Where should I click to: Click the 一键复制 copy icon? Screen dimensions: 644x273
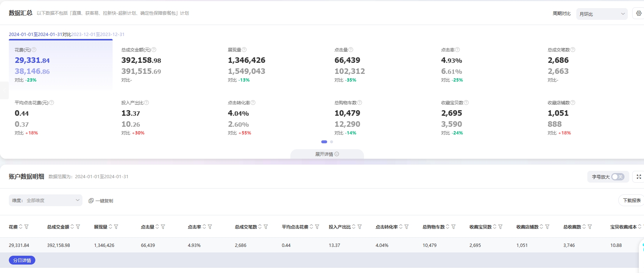pyautogui.click(x=91, y=201)
